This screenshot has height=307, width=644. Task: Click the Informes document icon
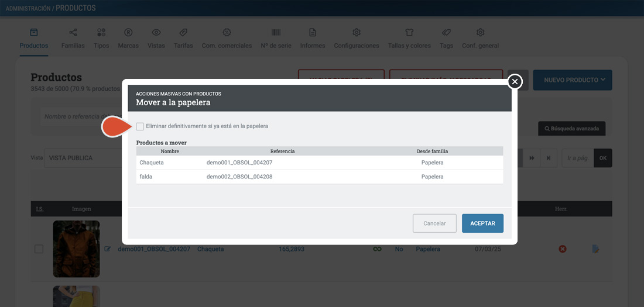tap(313, 32)
